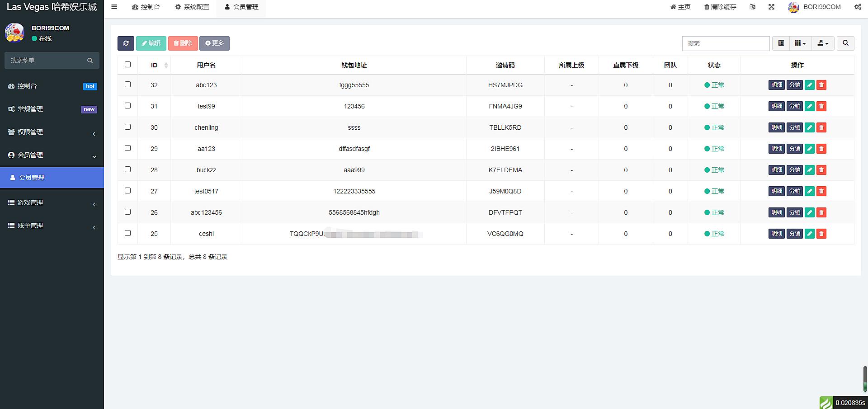
Task: Switch to the 系统配置 tab
Action: click(192, 7)
